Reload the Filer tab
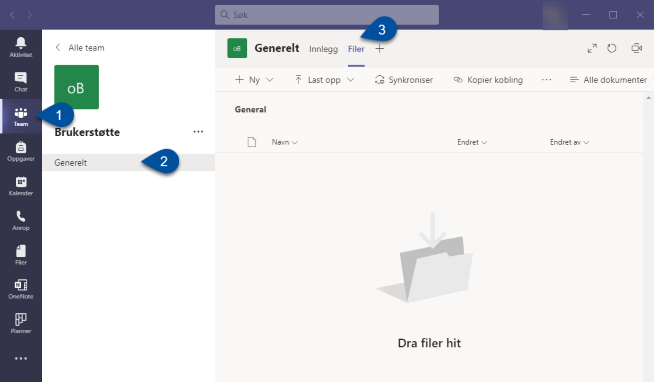The height and width of the screenshot is (382, 654). [x=612, y=48]
